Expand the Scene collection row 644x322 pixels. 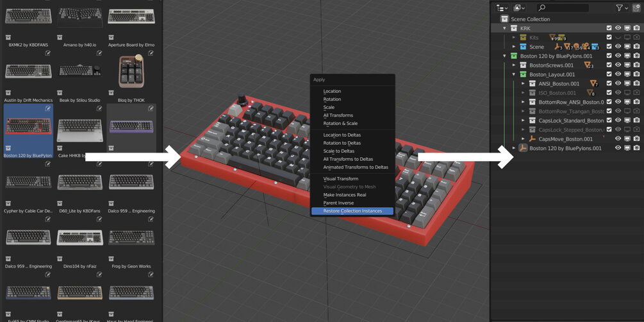click(514, 47)
